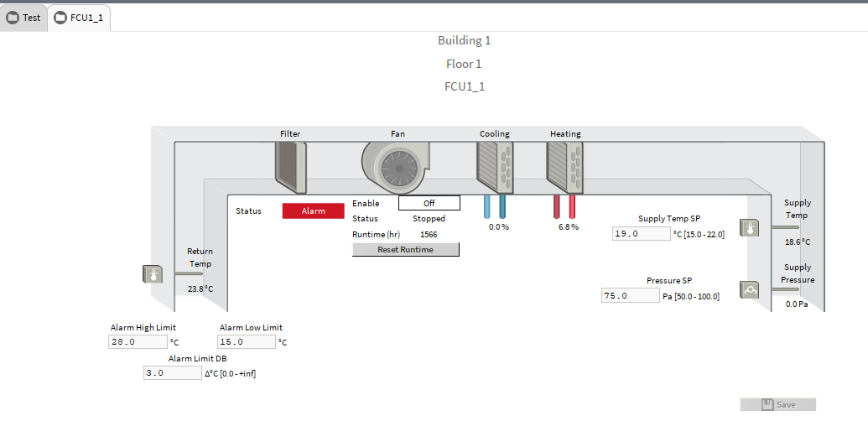Screen dimensions: 868x421
Task: Toggle the fan Enable Off field
Action: [429, 203]
